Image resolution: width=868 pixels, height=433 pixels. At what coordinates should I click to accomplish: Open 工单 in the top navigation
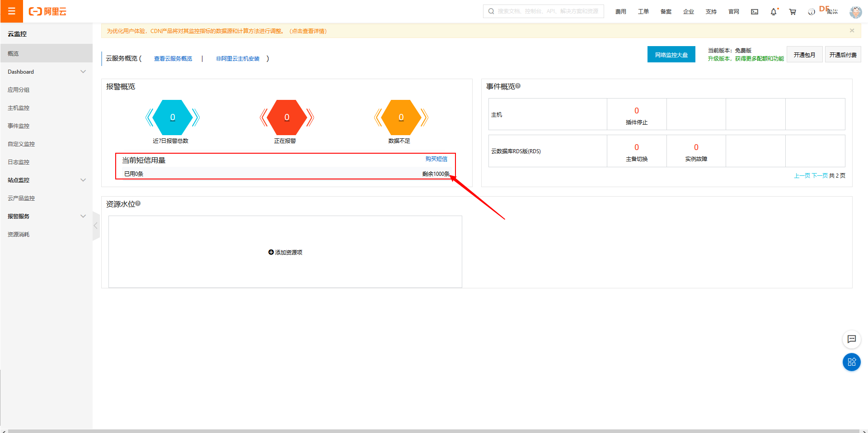click(x=643, y=12)
